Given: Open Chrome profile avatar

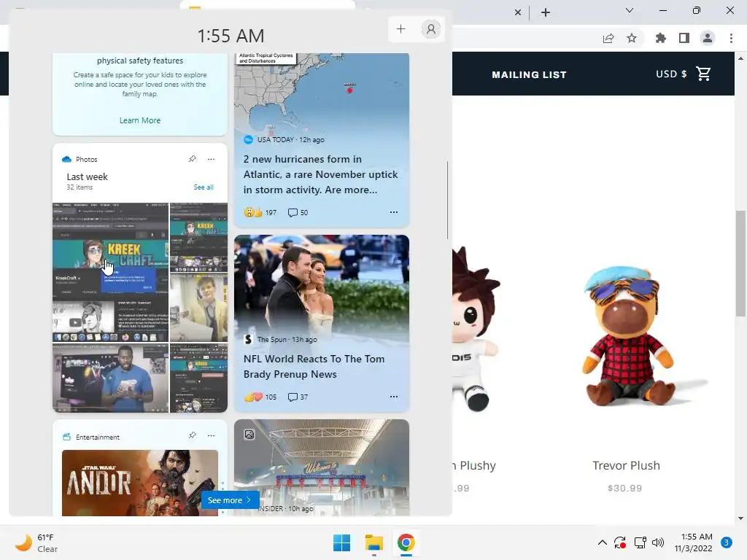Looking at the screenshot, I should tap(708, 38).
